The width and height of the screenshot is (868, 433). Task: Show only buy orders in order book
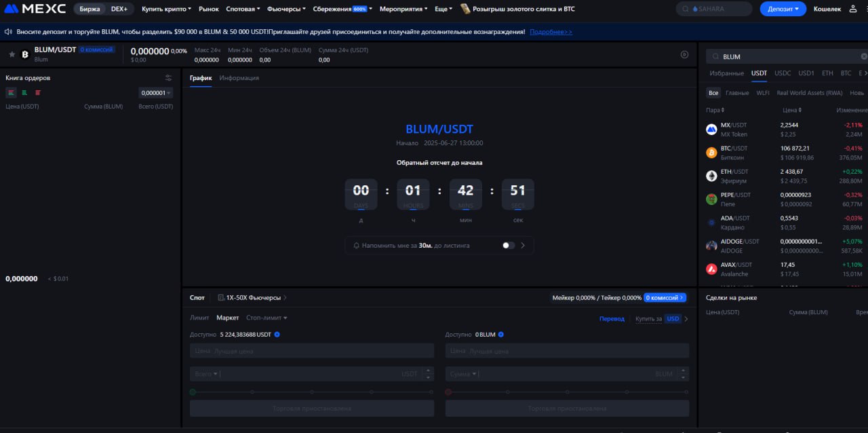(24, 93)
